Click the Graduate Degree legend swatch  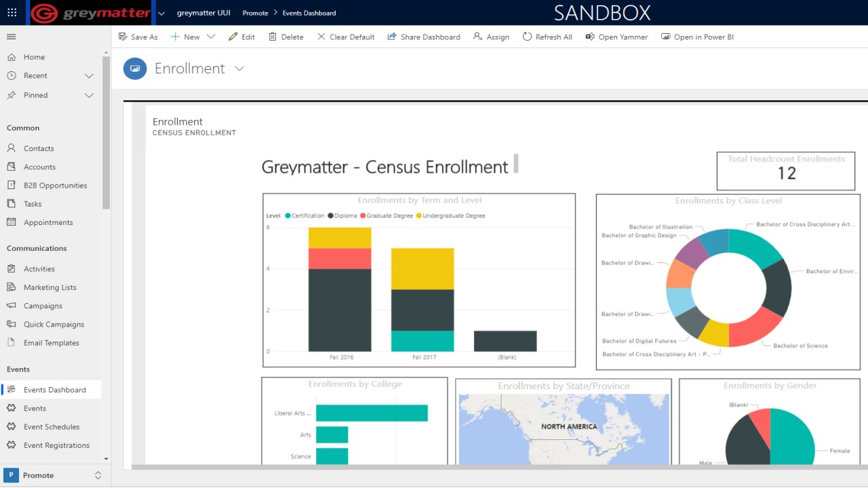tap(363, 216)
